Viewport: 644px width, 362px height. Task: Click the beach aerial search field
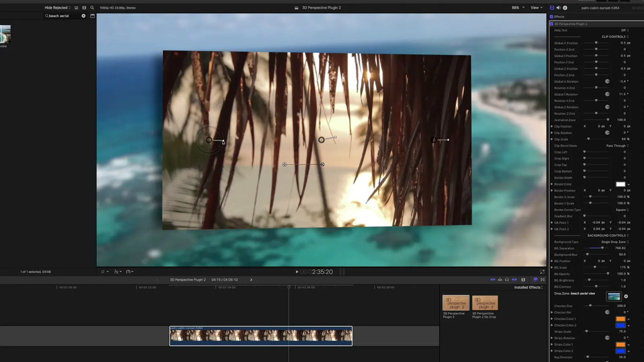64,16
